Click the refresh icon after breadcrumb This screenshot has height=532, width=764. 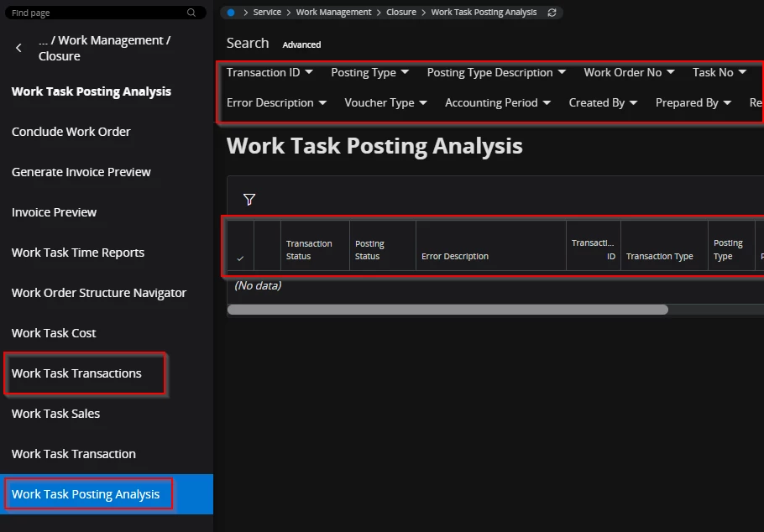click(552, 13)
